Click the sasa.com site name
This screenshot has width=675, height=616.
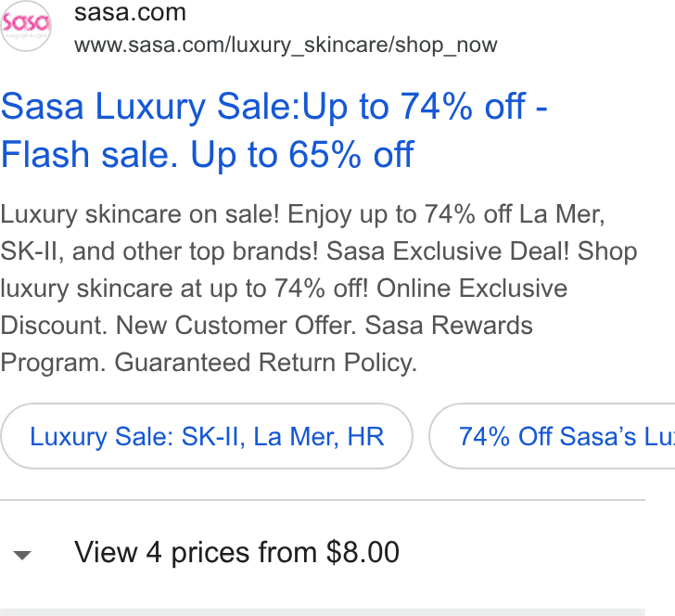[x=130, y=12]
